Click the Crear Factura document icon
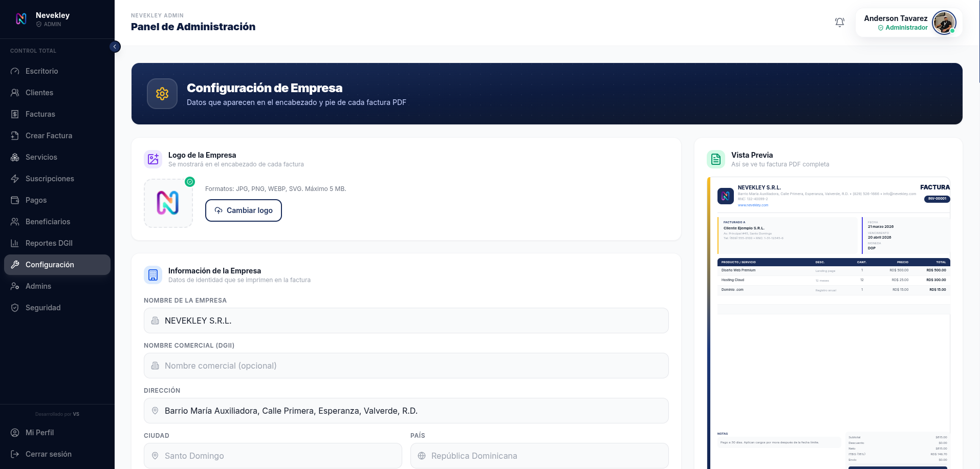980x469 pixels. click(15, 136)
